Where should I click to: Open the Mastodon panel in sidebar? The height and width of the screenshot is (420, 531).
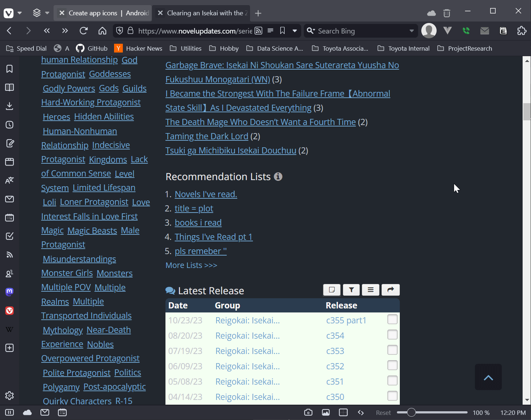tap(9, 292)
